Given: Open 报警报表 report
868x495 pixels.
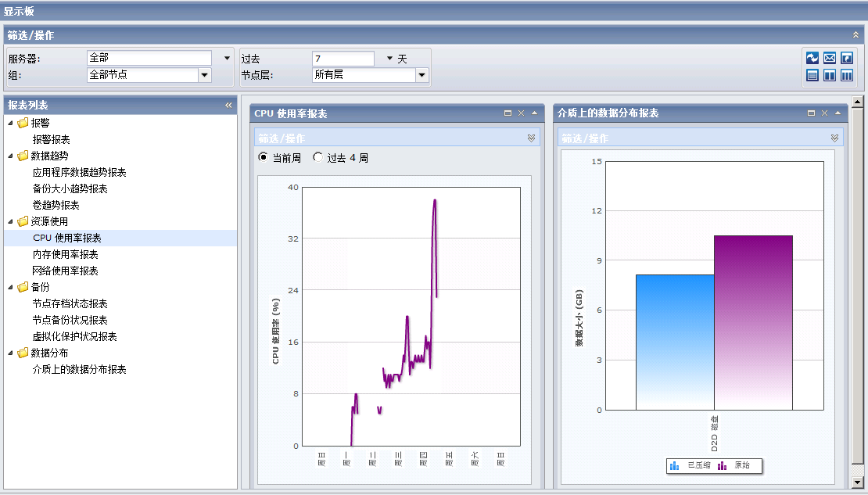Looking at the screenshot, I should pyautogui.click(x=52, y=139).
